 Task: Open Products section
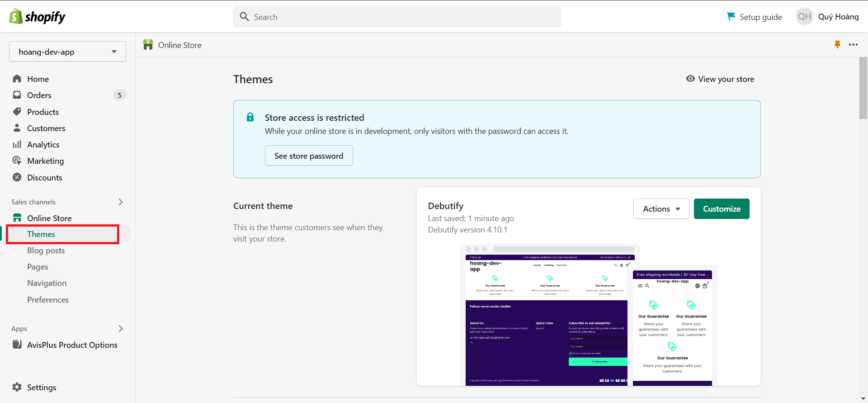[x=43, y=112]
